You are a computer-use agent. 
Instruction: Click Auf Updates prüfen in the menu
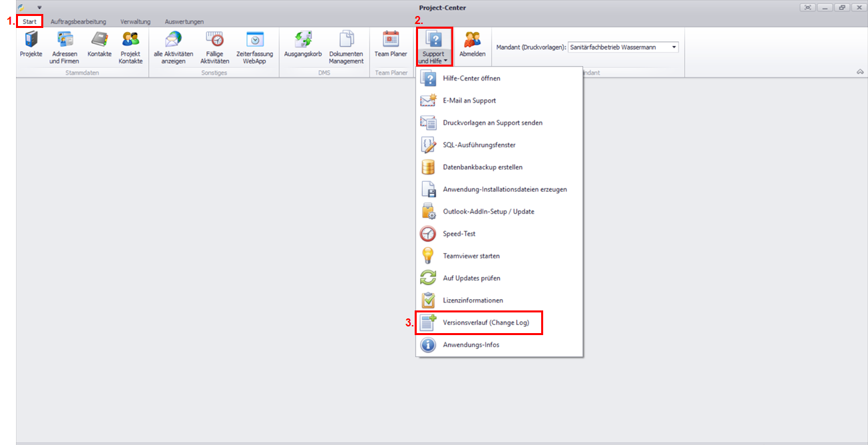tap(471, 278)
